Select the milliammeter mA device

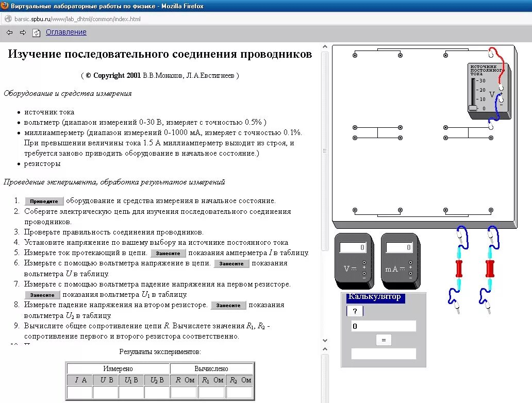[x=401, y=261]
